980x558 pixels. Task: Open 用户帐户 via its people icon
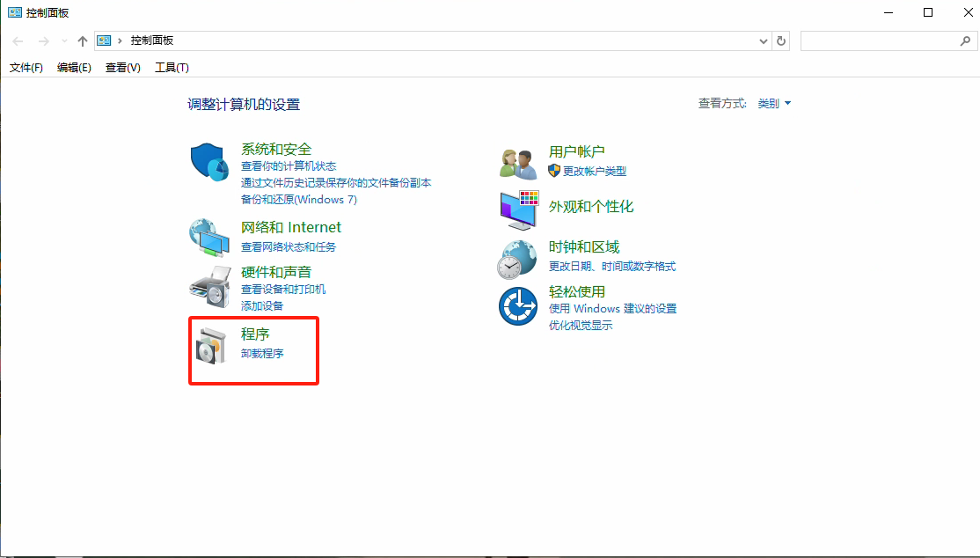pos(517,162)
